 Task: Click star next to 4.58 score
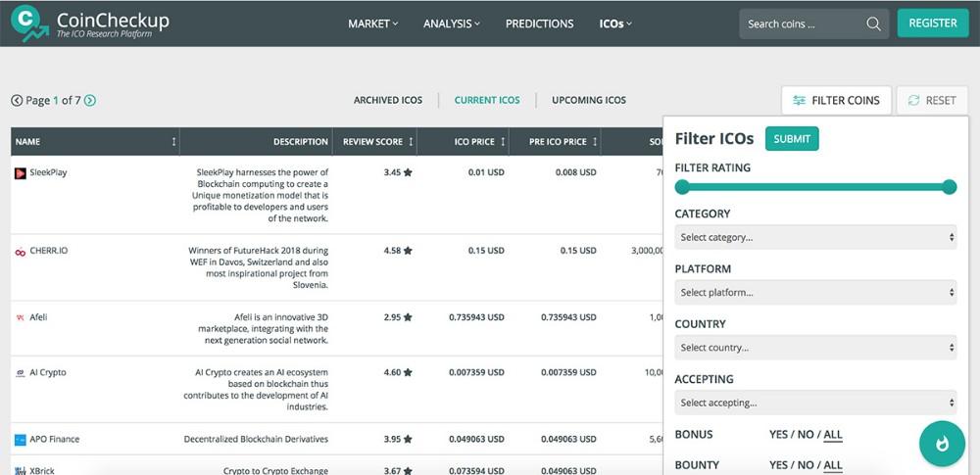click(408, 251)
